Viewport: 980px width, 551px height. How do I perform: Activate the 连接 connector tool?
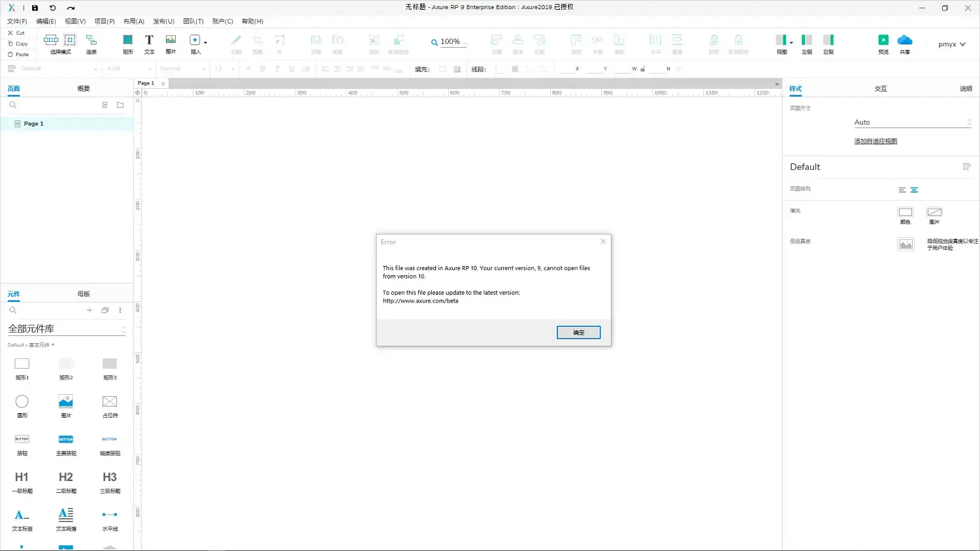tap(91, 42)
